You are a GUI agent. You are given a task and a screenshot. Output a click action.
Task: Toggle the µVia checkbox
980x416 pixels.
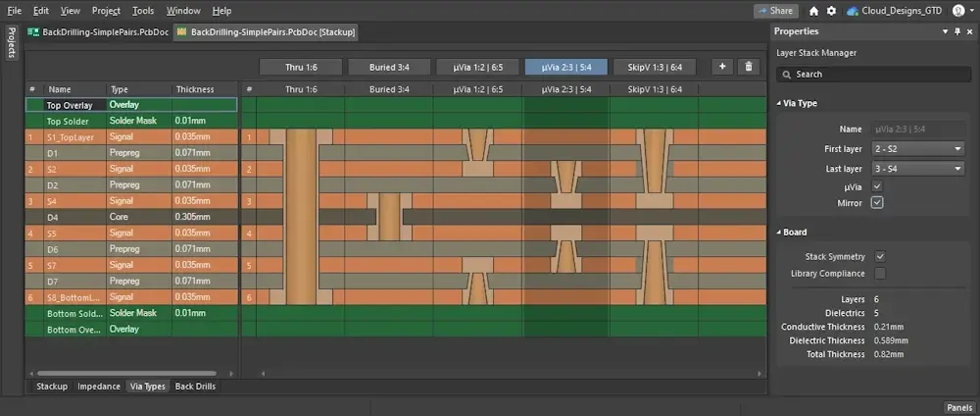[877, 185]
